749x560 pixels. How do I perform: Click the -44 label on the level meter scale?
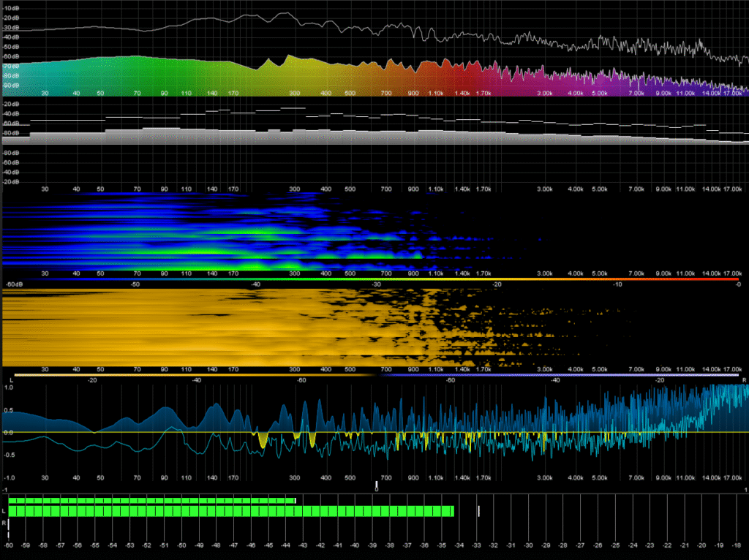point(286,545)
